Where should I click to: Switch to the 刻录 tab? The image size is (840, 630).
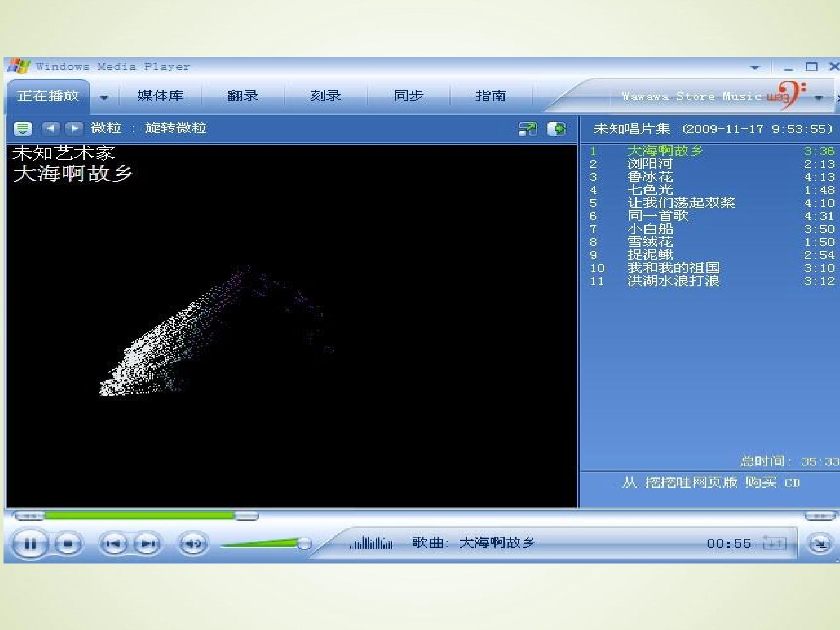tap(325, 96)
